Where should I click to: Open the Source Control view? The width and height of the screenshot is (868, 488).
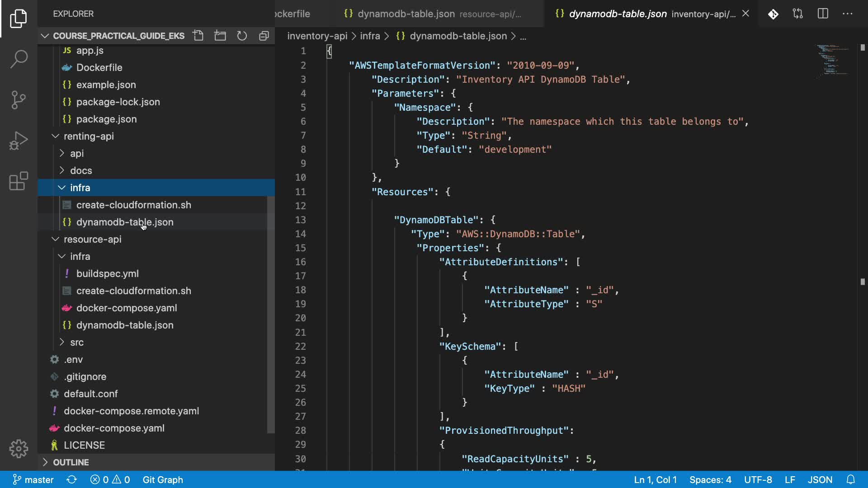[x=19, y=100]
